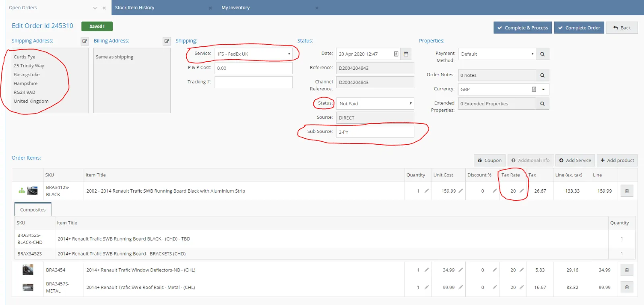The height and width of the screenshot is (305, 644).
Task: Edit the shipping address pencil icon
Action: [85, 41]
